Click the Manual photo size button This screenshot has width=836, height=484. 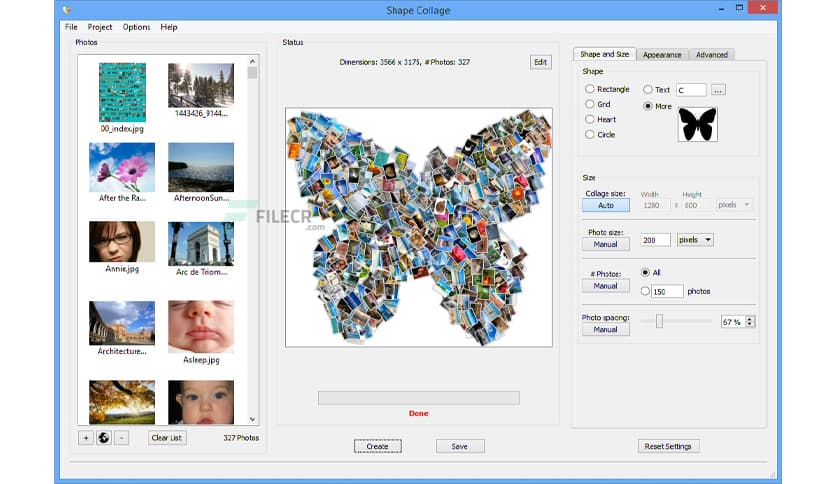(x=606, y=244)
